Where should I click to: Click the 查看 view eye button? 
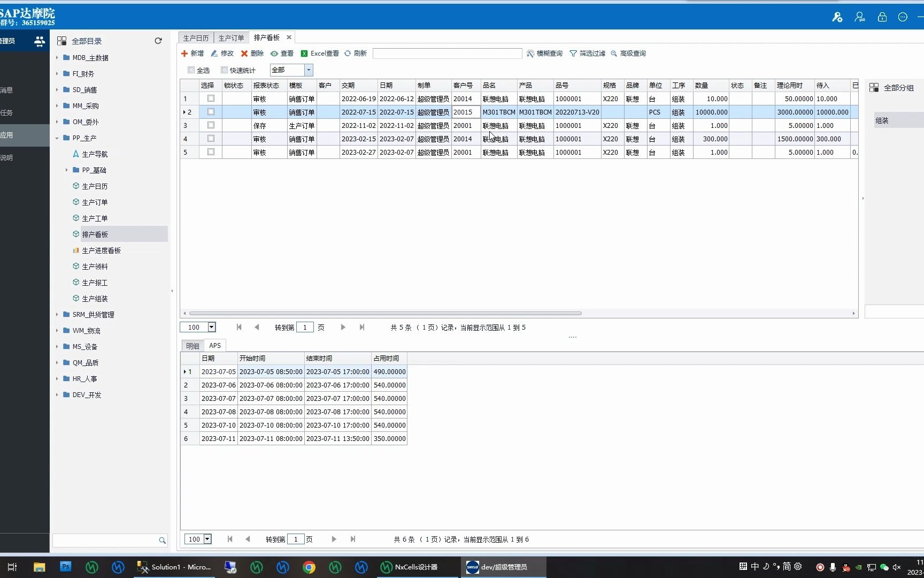pyautogui.click(x=282, y=54)
